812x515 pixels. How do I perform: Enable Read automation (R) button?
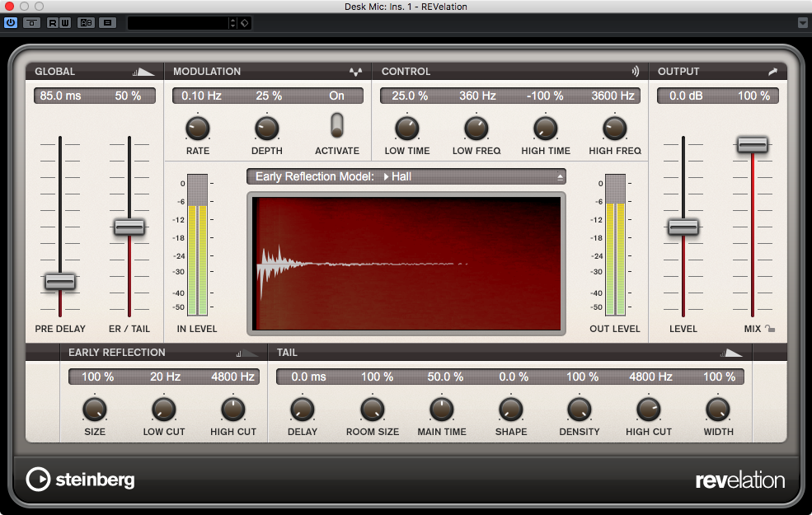tap(54, 22)
